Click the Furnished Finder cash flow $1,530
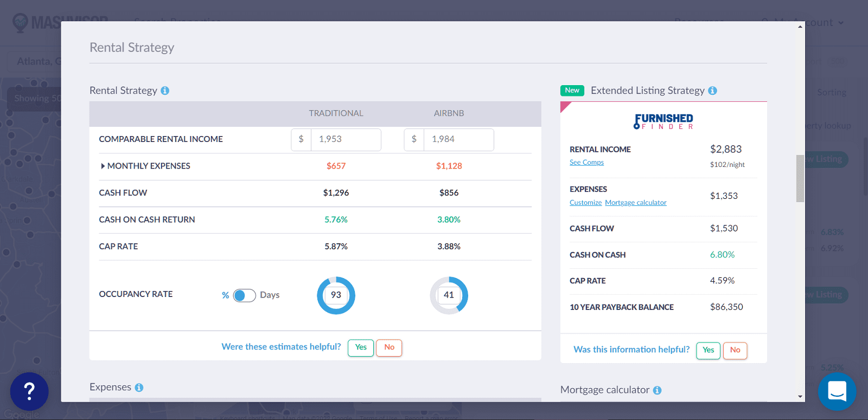This screenshot has width=868, height=420. (x=724, y=228)
